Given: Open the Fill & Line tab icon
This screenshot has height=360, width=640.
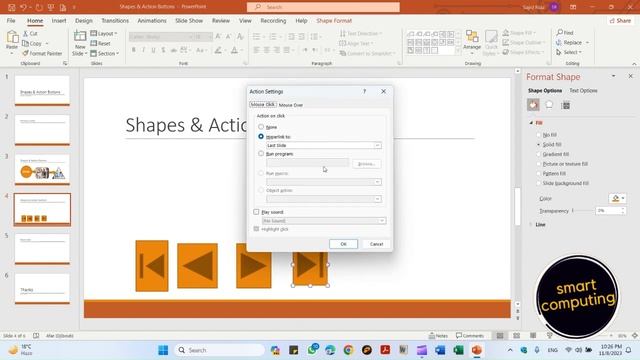Looking at the screenshot, I should pyautogui.click(x=533, y=105).
